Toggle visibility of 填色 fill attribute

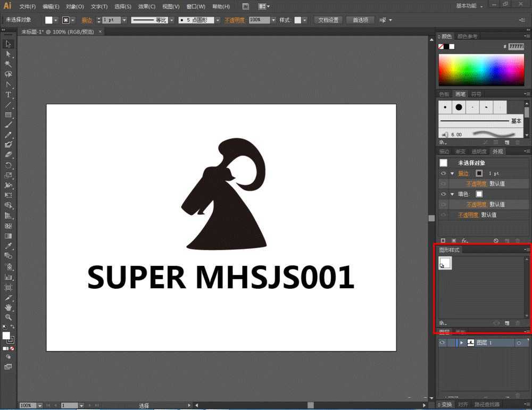[443, 194]
